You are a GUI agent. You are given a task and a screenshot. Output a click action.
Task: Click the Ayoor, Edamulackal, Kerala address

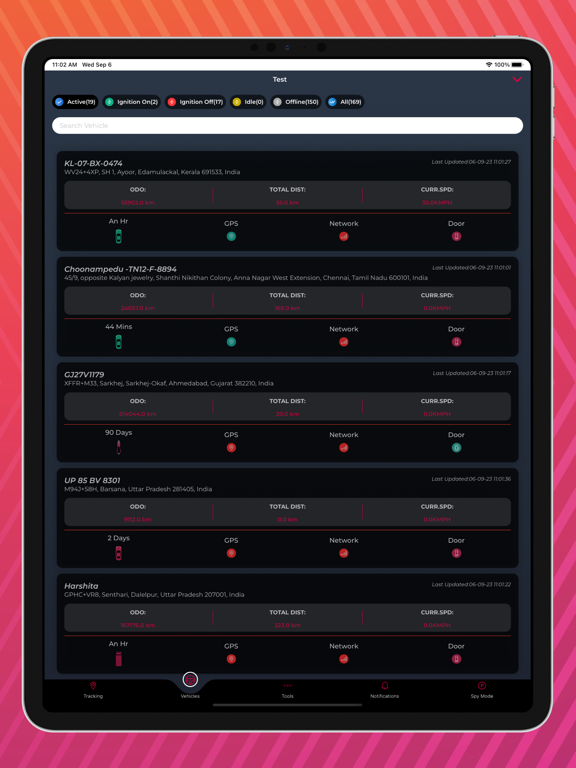(x=152, y=172)
